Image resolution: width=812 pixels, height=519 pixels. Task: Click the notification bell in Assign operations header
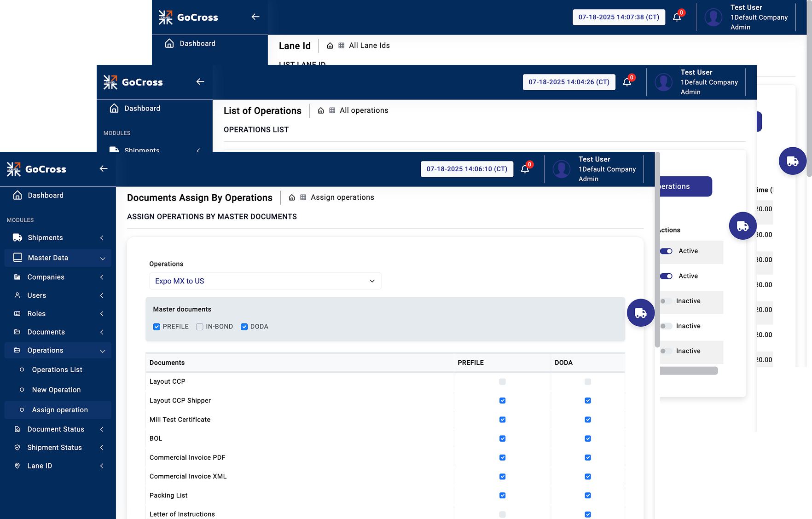click(x=525, y=169)
